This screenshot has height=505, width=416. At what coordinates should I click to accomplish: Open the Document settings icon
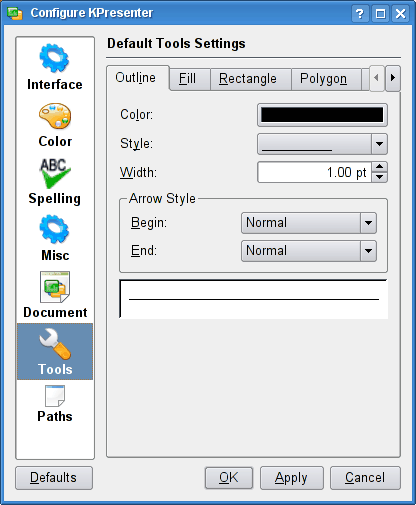55,287
